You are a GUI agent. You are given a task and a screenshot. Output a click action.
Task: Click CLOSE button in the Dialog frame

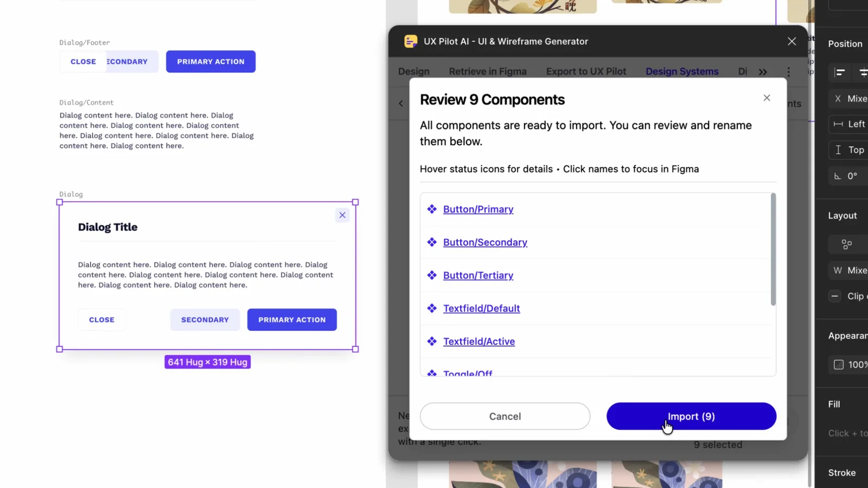point(101,319)
